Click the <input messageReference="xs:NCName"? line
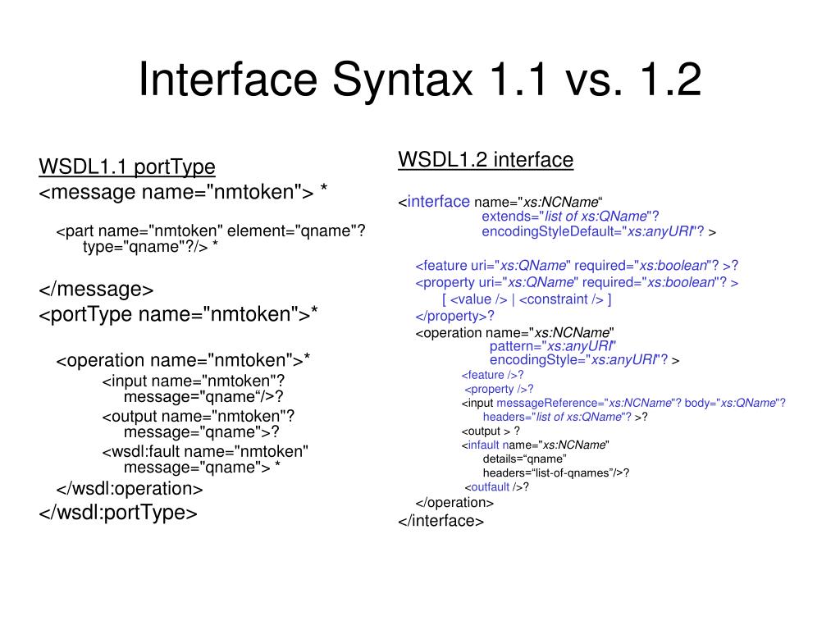Viewport: 840px width, 630px height. (x=623, y=403)
